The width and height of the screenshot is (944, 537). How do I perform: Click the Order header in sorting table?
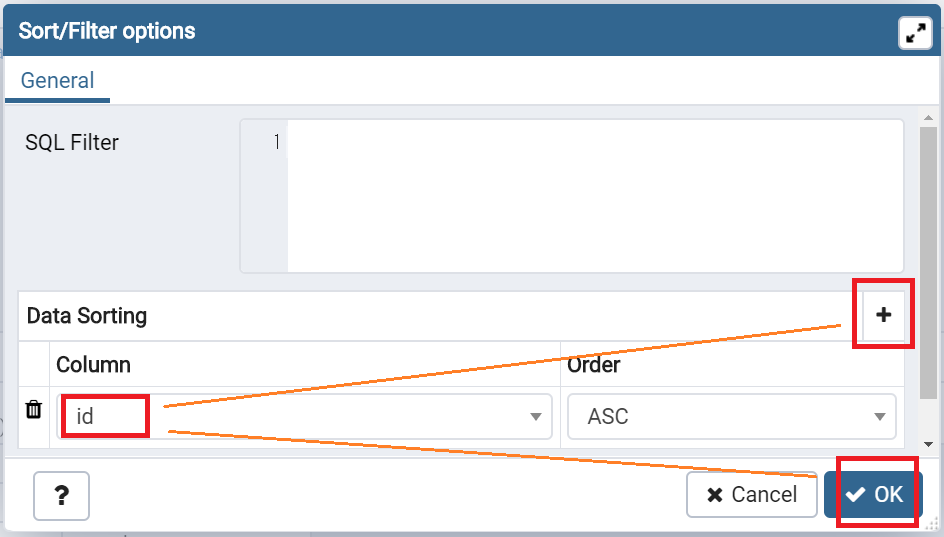(x=593, y=365)
